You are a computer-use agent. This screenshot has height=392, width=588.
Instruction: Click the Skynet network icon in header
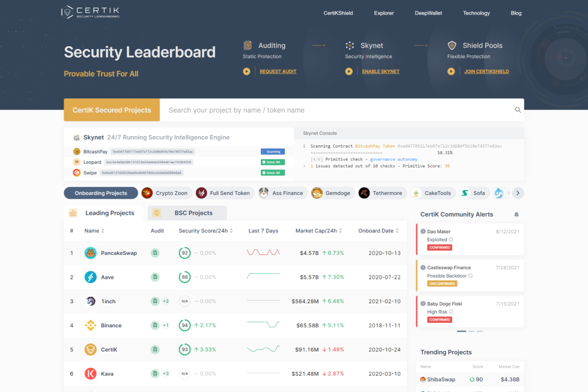point(350,45)
